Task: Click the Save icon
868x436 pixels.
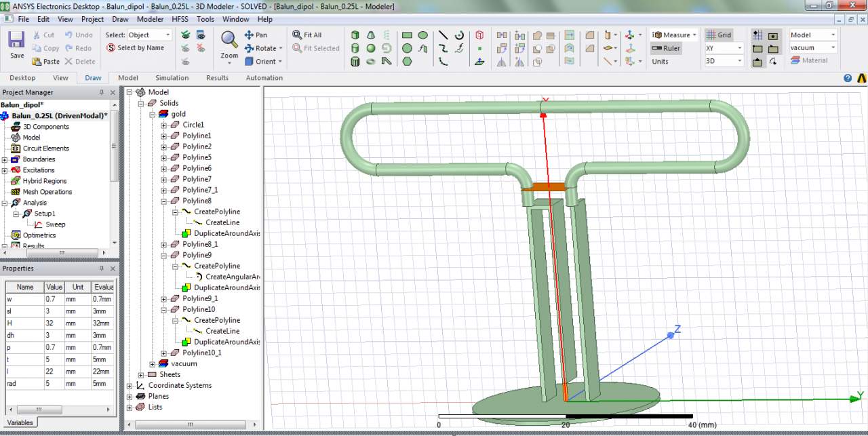Action: (17, 40)
